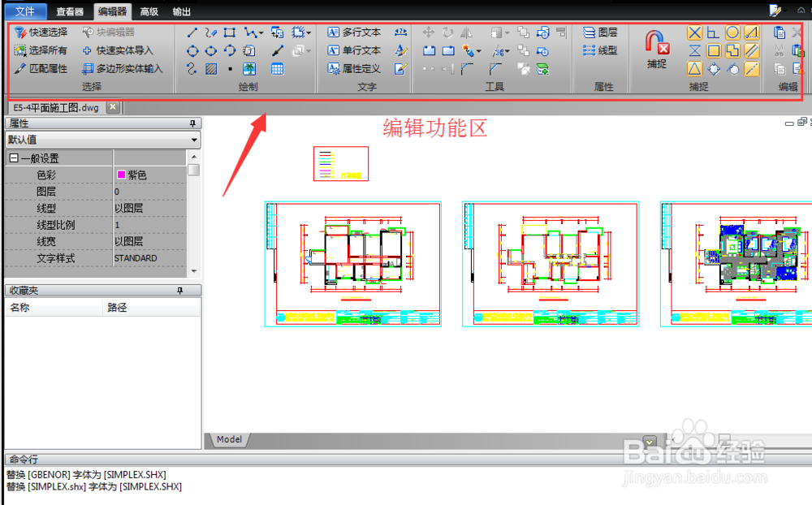Click the edit text notepad icon

click(x=400, y=68)
